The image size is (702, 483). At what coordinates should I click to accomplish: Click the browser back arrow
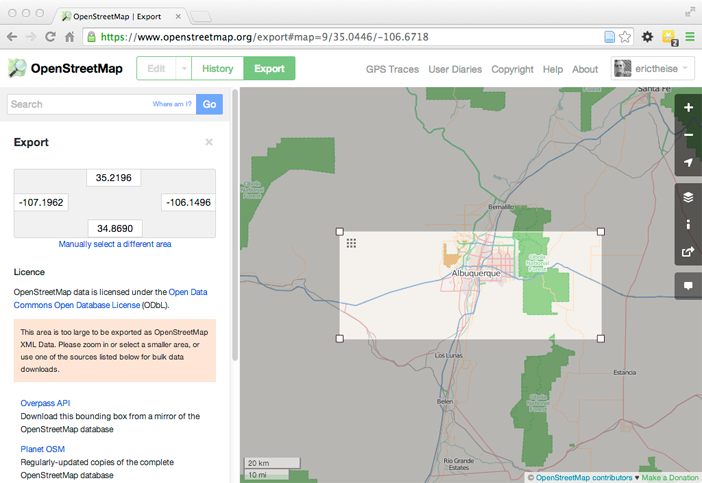[12, 37]
